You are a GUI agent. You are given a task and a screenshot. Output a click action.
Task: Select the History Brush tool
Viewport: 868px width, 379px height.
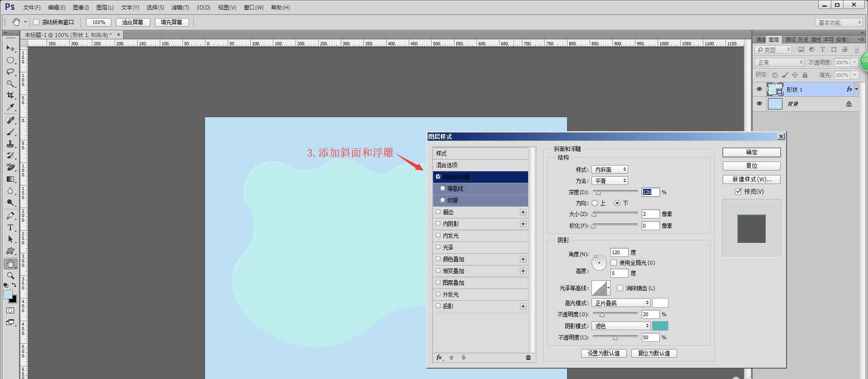(x=10, y=156)
